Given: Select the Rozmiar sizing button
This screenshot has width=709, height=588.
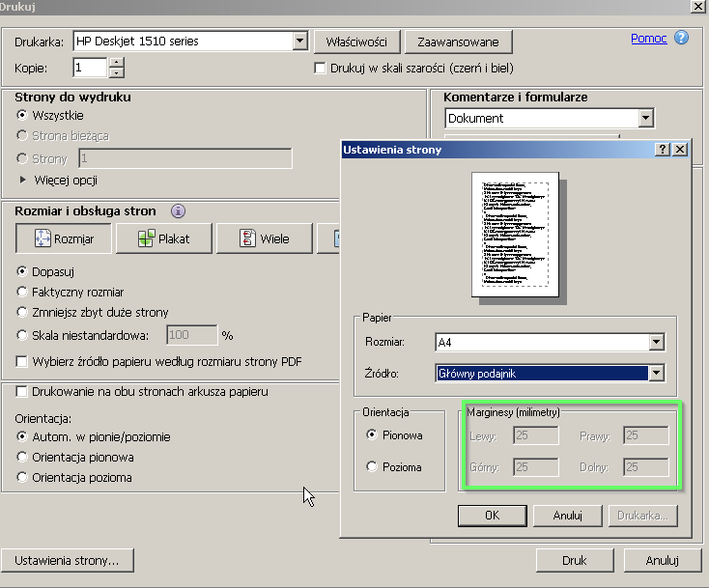Looking at the screenshot, I should click(x=64, y=238).
